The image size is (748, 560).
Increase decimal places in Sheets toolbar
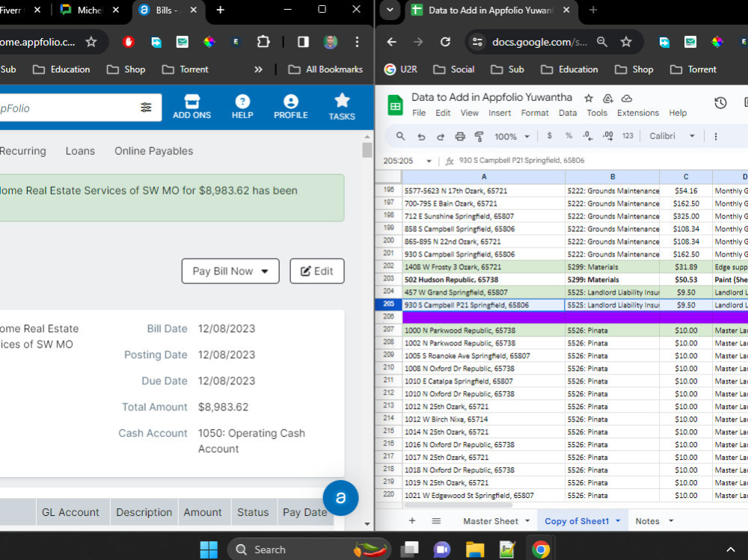(607, 136)
